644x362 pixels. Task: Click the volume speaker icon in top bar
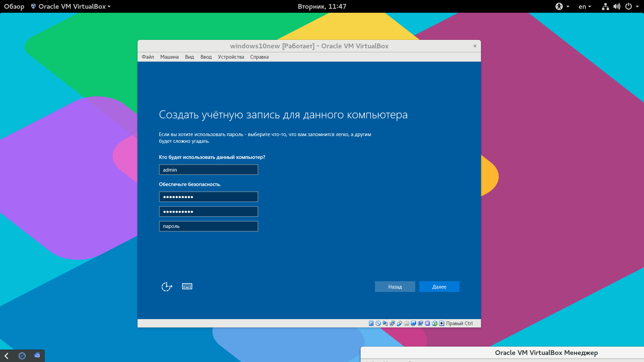[617, 6]
